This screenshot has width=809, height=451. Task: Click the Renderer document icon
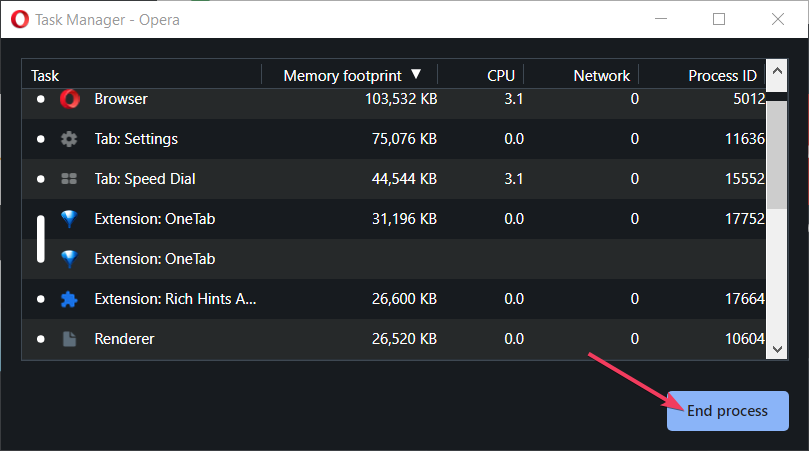click(69, 339)
